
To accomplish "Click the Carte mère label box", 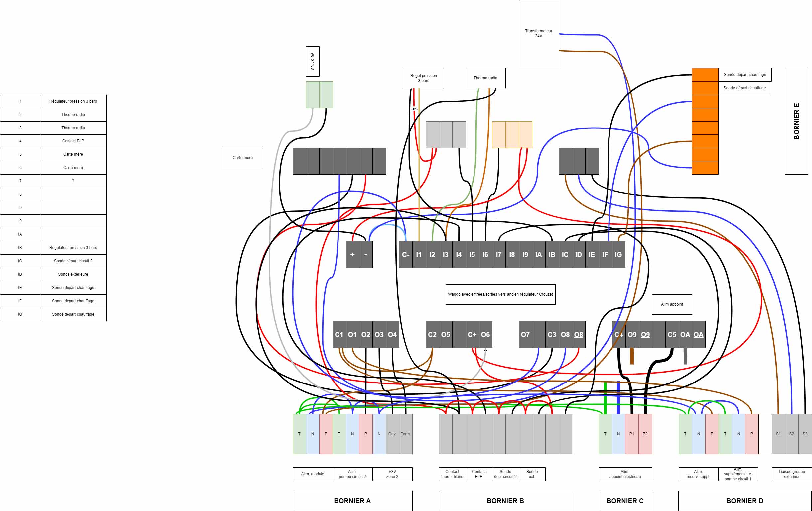I will tap(242, 157).
